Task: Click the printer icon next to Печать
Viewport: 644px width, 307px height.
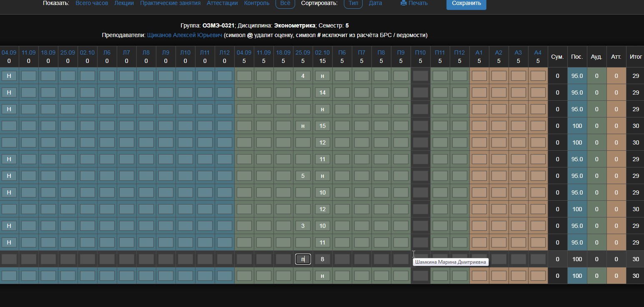Action: pos(403,3)
